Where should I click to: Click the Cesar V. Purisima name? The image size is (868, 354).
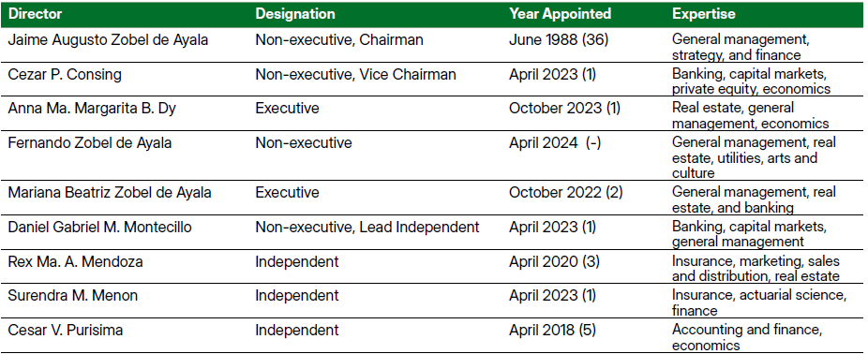pos(66,331)
